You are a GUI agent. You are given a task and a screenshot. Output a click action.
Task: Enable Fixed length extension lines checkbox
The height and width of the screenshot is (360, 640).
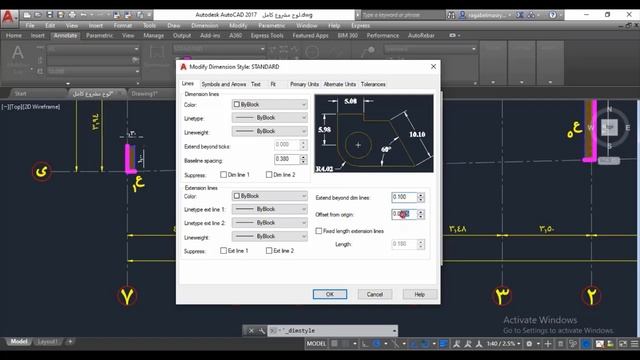(x=318, y=231)
